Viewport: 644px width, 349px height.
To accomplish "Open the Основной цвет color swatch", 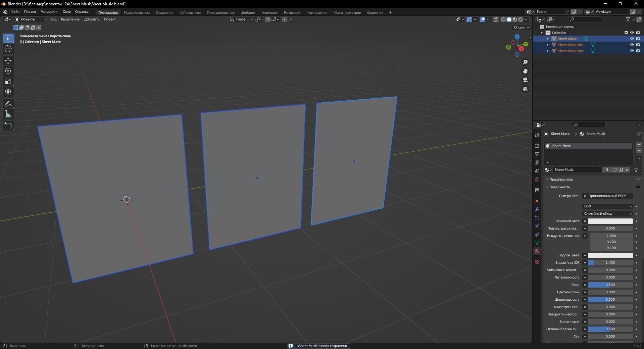I will point(610,221).
